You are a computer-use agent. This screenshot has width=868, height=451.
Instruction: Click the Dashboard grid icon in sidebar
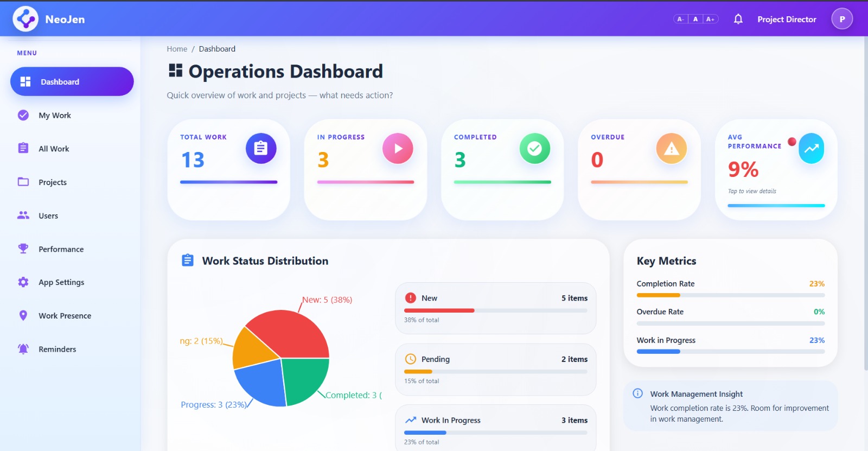25,81
